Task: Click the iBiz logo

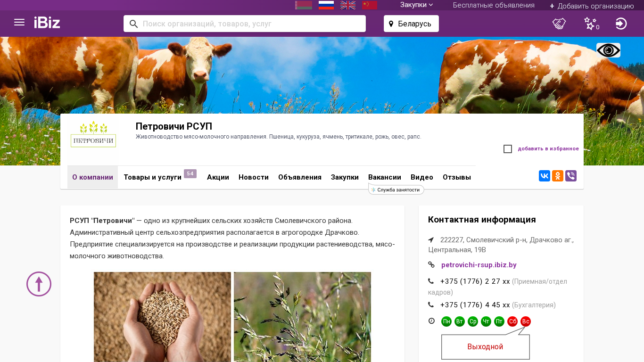Action: point(47,23)
